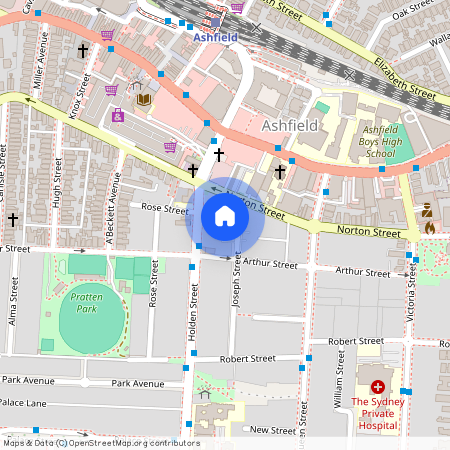This screenshot has height=450, width=450.
Task: Click the Pratten Park label
Action: click(x=86, y=303)
